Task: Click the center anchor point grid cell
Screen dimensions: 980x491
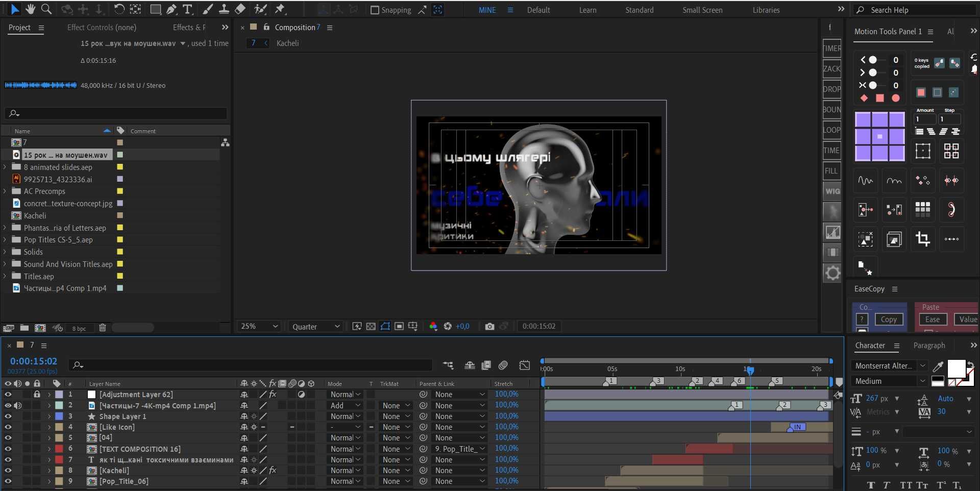Action: click(x=880, y=136)
